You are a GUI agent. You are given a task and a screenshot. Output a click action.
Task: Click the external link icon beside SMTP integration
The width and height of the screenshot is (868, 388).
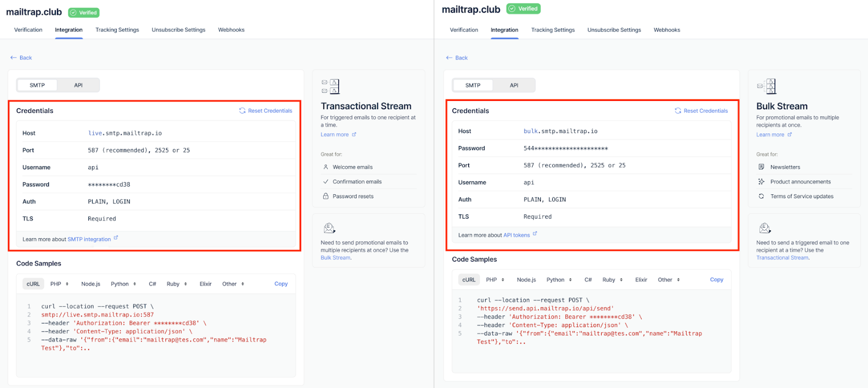116,238
